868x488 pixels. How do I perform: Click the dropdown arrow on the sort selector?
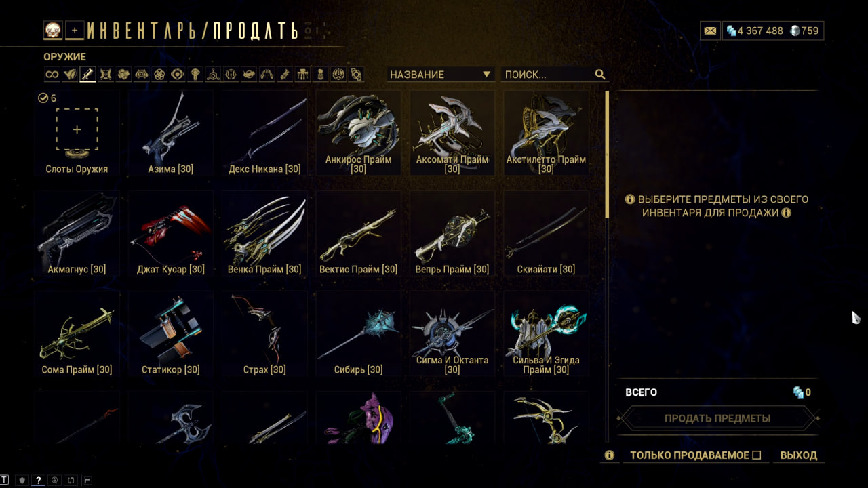[486, 75]
